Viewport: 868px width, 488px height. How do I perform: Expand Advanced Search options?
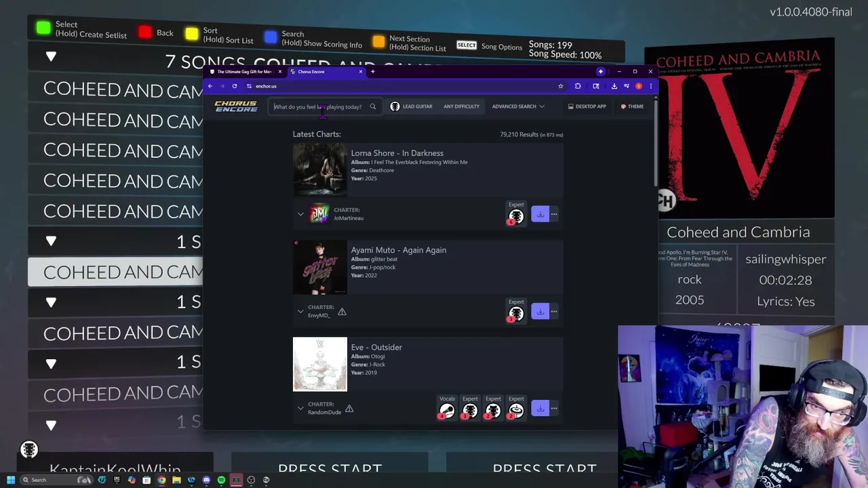pyautogui.click(x=518, y=106)
